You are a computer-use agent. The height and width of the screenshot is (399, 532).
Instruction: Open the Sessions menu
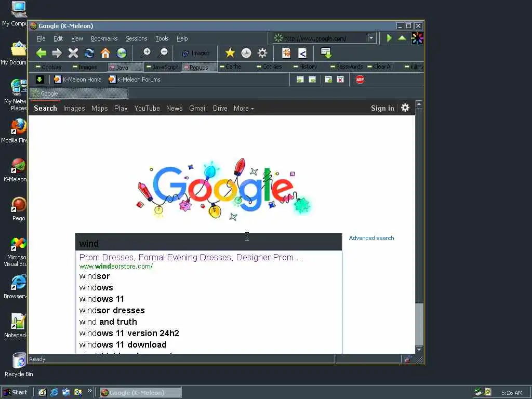coord(137,38)
